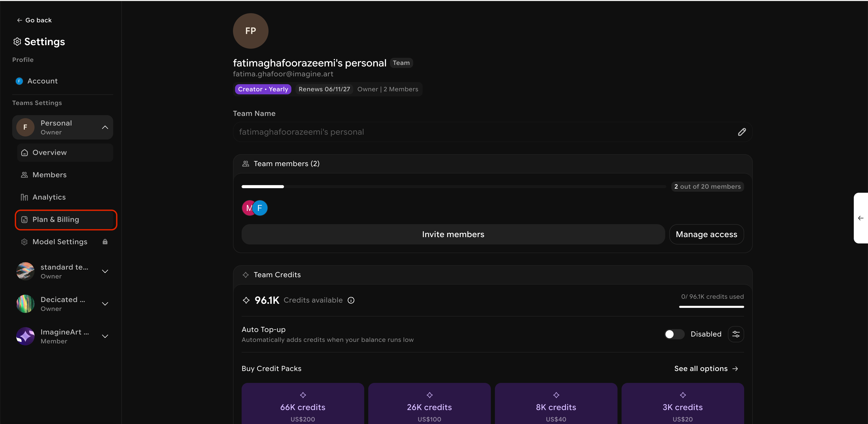Click the blue F avatar beside Account
This screenshot has height=424, width=868.
tap(19, 81)
